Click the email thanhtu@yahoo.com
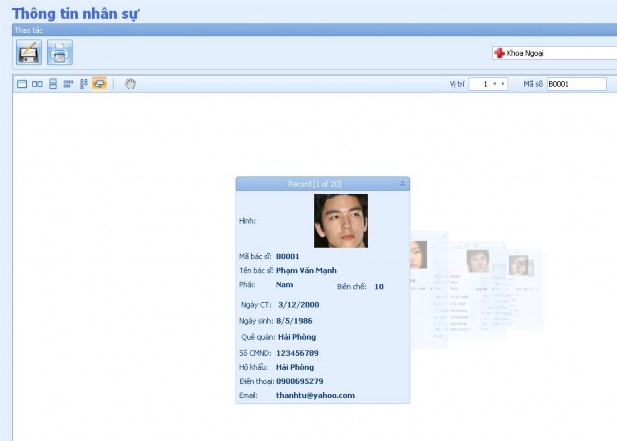Image resolution: width=617 pixels, height=441 pixels. point(315,395)
